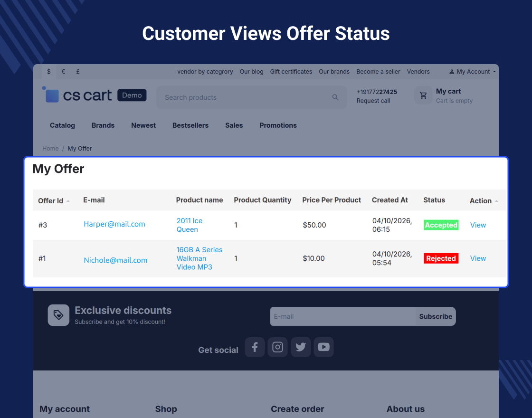Click the $50.00 price cell
532x418 pixels.
coord(314,225)
